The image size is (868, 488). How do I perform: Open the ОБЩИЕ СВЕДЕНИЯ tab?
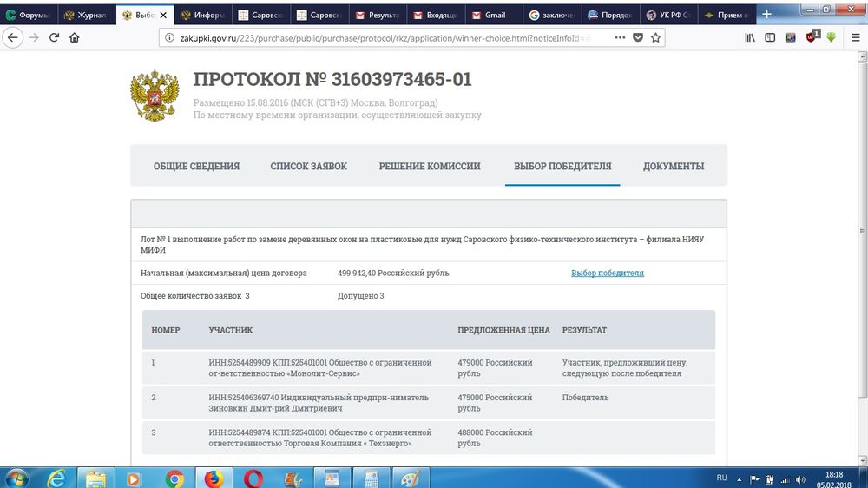196,167
